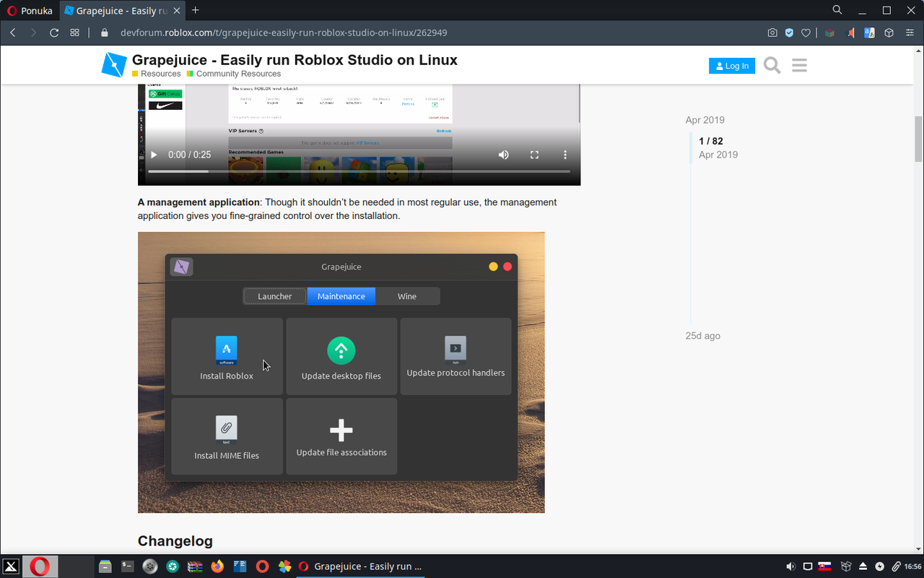Click the Roblox logo in forum header

tap(114, 65)
